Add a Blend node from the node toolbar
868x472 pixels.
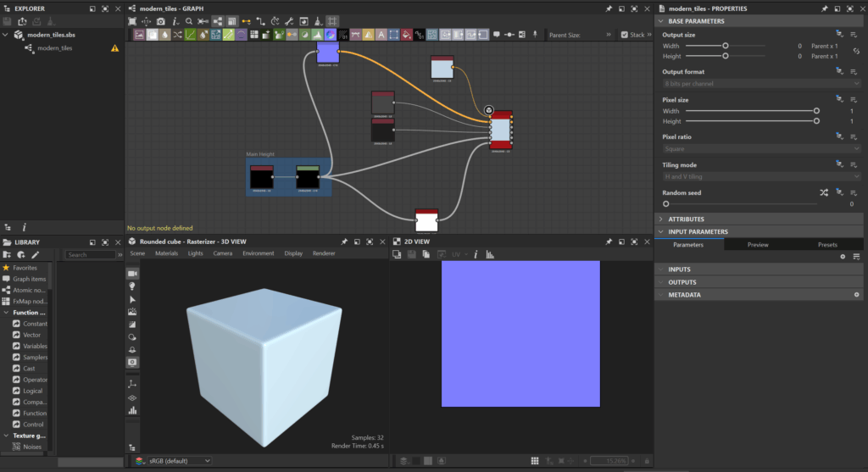pyautogui.click(x=152, y=35)
